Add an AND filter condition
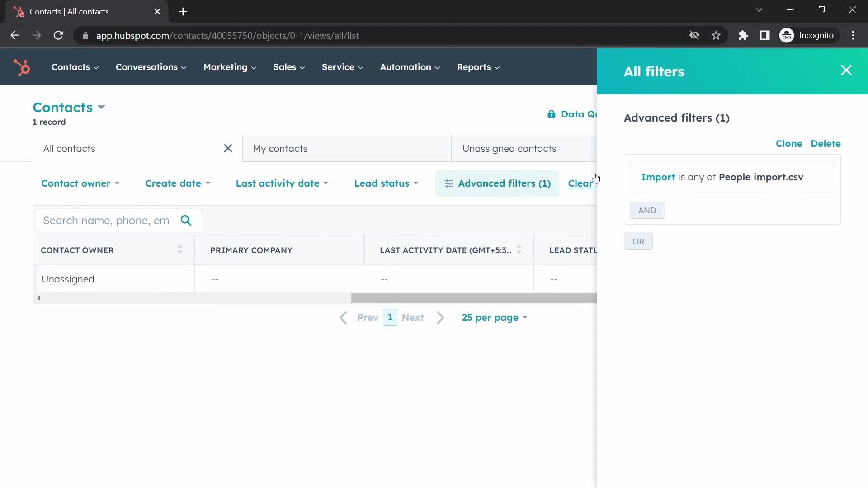Viewport: 868px width, 488px height. tap(647, 211)
